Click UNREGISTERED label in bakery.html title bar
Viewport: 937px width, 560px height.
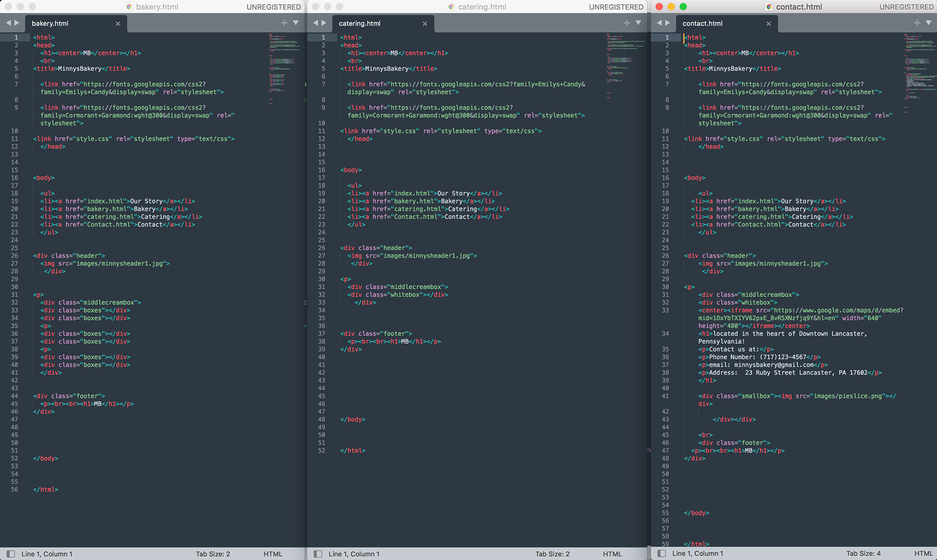(x=274, y=7)
